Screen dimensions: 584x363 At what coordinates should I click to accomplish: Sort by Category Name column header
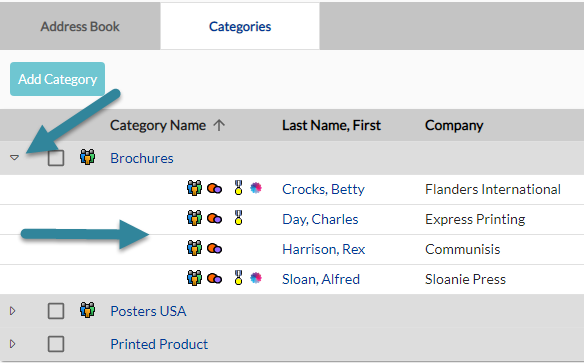pyautogui.click(x=158, y=125)
